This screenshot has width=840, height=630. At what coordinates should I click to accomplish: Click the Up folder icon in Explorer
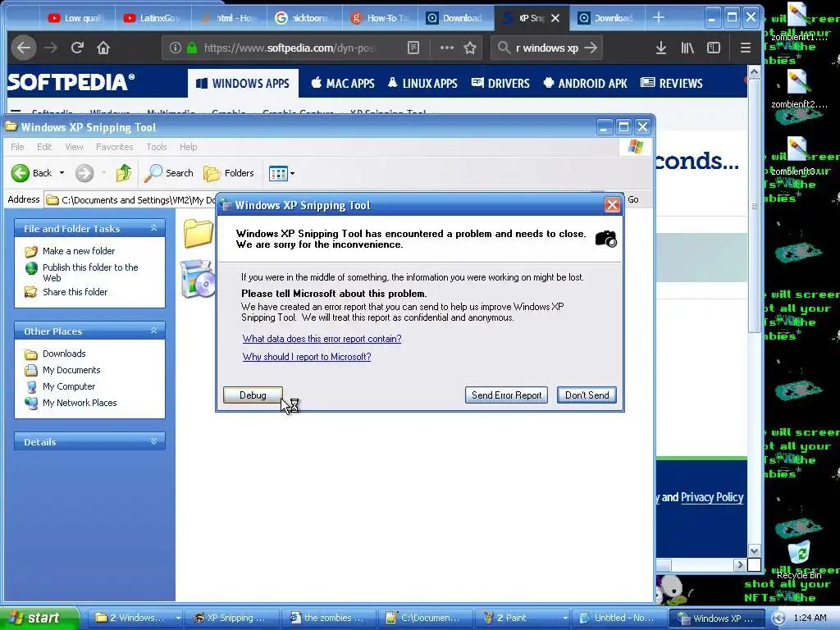tap(124, 173)
